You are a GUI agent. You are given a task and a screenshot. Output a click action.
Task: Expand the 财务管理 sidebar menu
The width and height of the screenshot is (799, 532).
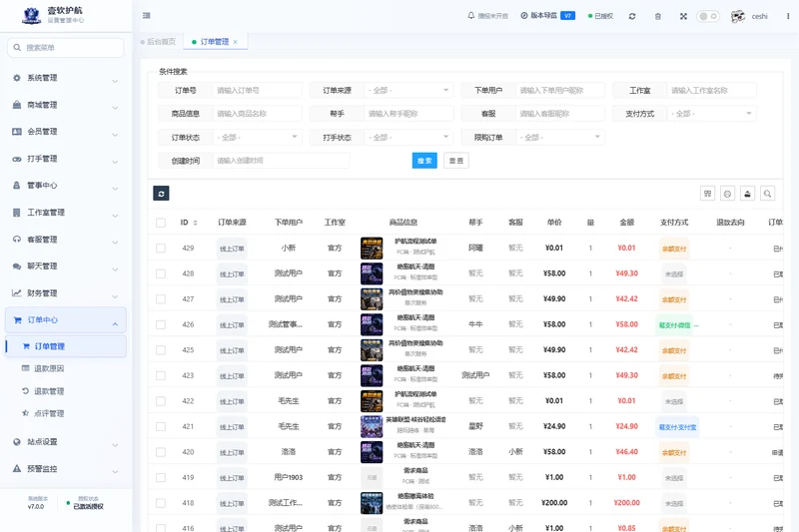point(66,292)
